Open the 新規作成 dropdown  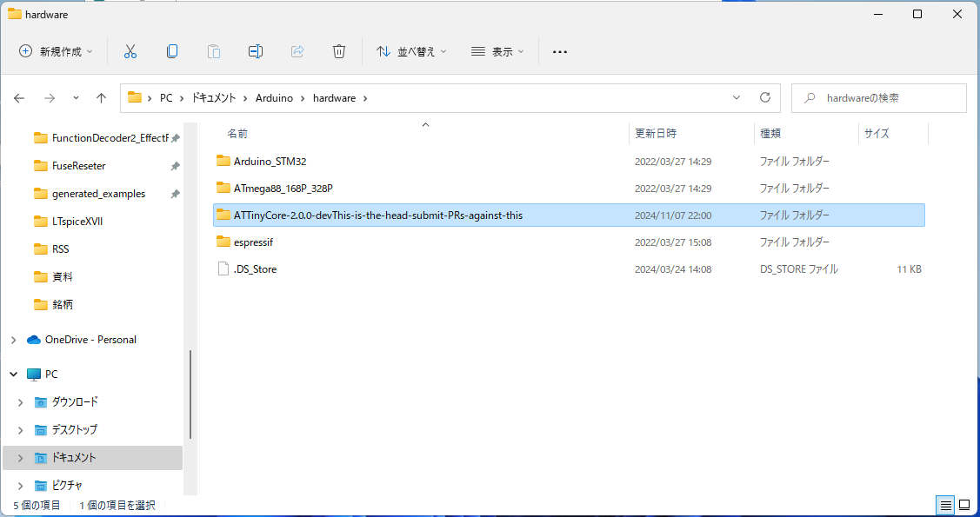[x=54, y=51]
